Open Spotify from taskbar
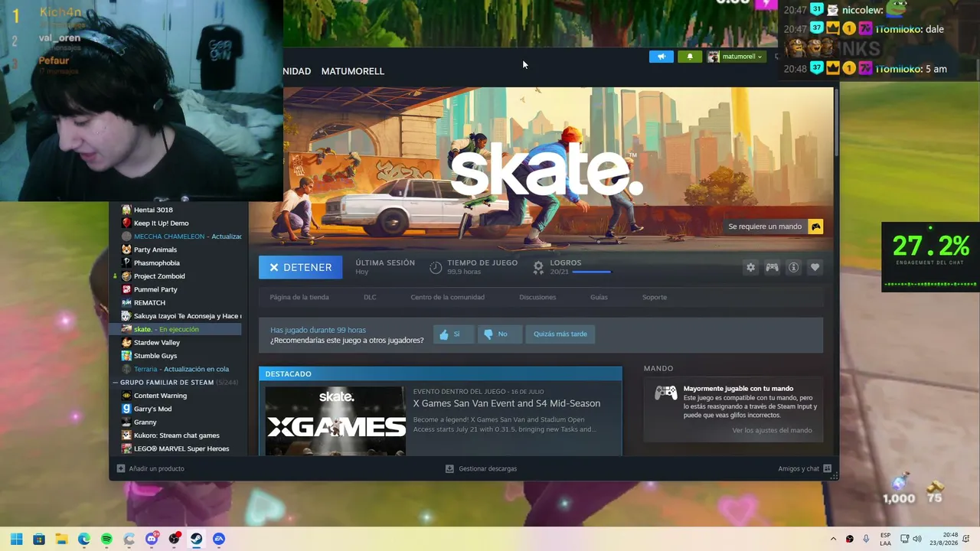The image size is (980, 551). (106, 539)
